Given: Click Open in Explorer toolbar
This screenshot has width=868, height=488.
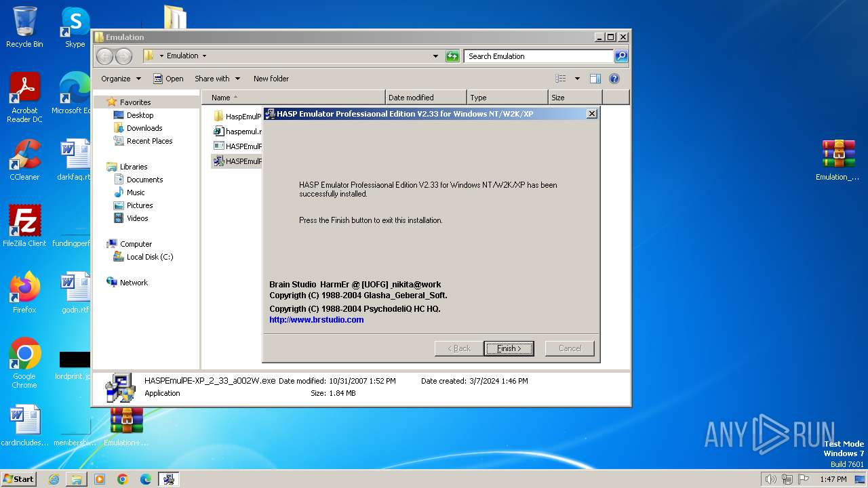Looking at the screenshot, I should [168, 79].
